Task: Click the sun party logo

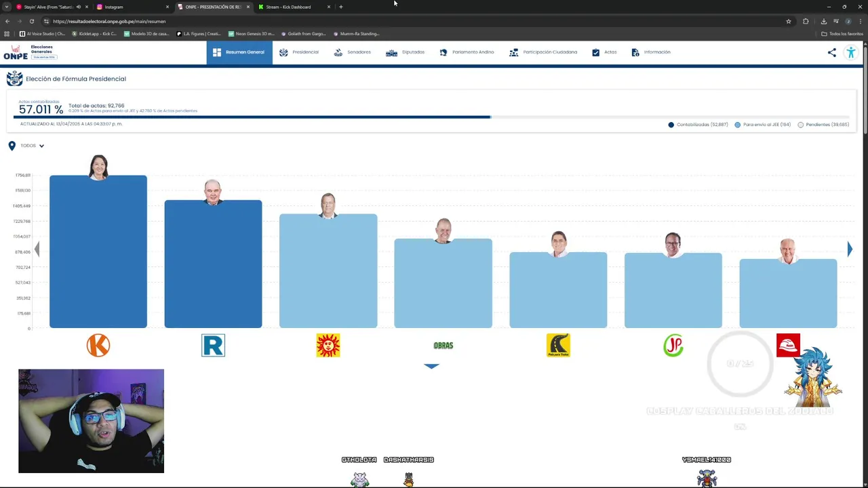Action: pos(328,346)
